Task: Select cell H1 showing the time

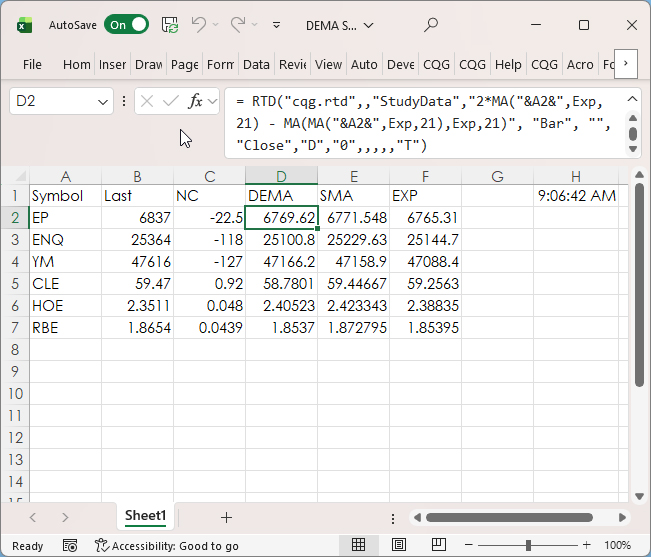Action: [576, 196]
